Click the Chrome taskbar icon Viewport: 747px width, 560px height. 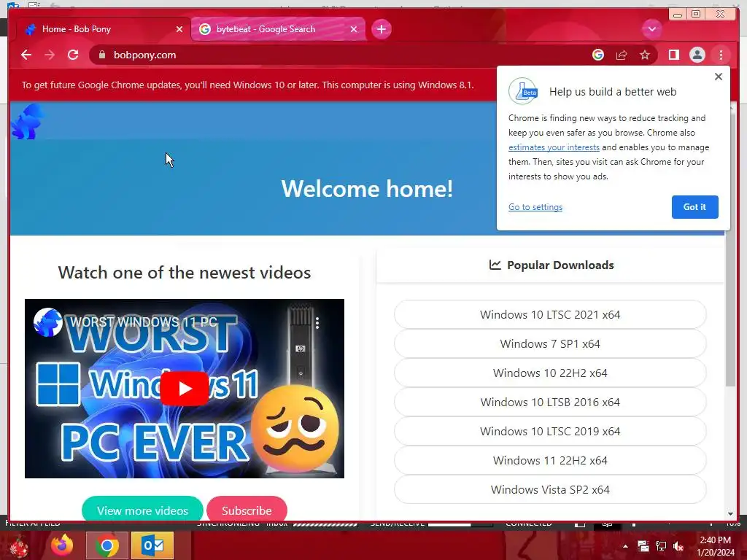107,545
